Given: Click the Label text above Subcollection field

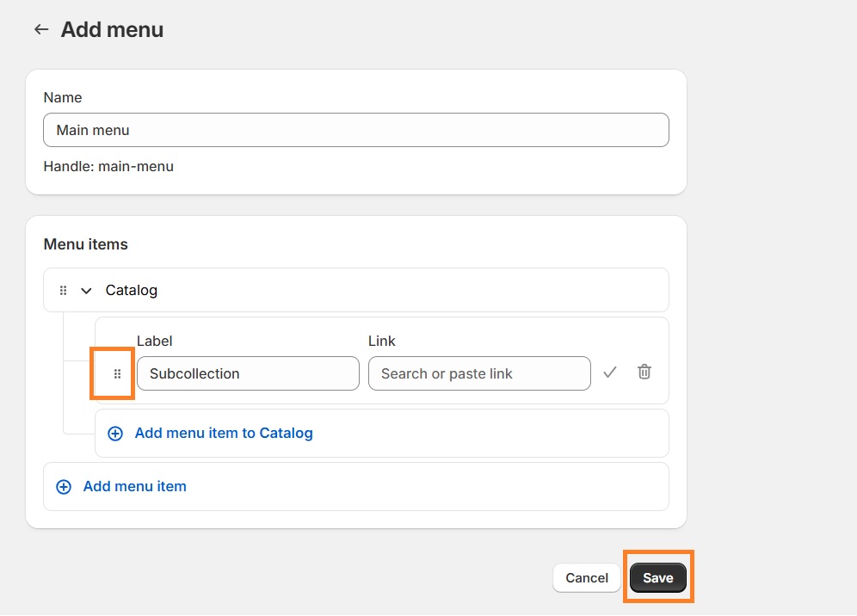Looking at the screenshot, I should coord(155,342).
